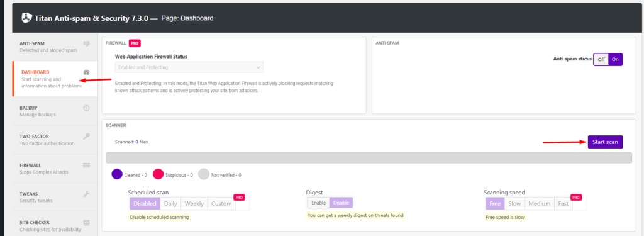644x236 pixels.
Task: Click the Tweaks wrench icon
Action: coord(86,194)
